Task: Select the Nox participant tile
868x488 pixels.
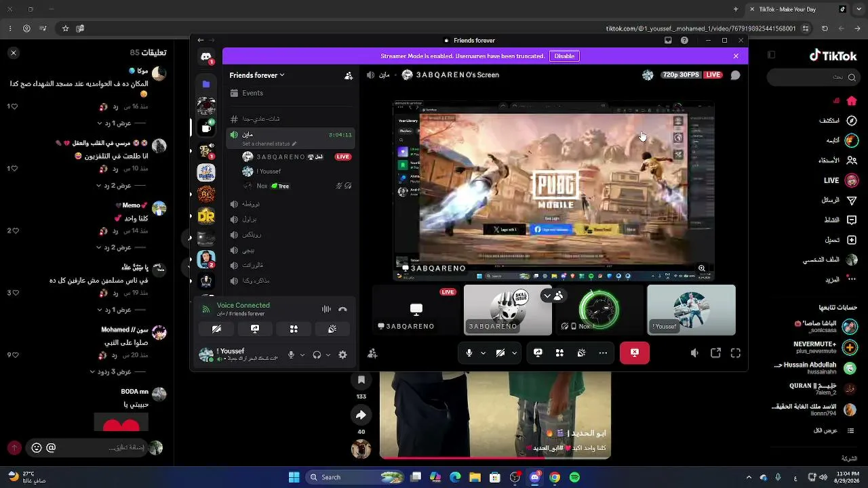Action: tap(599, 310)
